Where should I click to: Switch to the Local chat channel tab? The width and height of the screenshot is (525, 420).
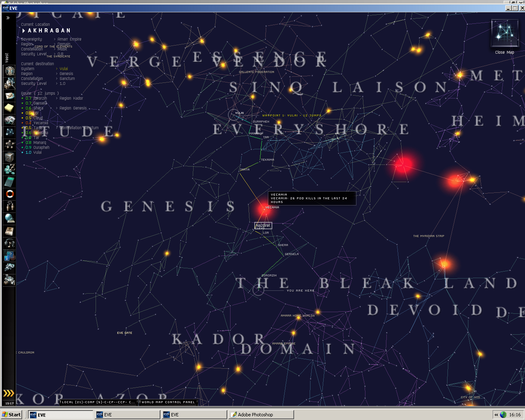(98, 402)
